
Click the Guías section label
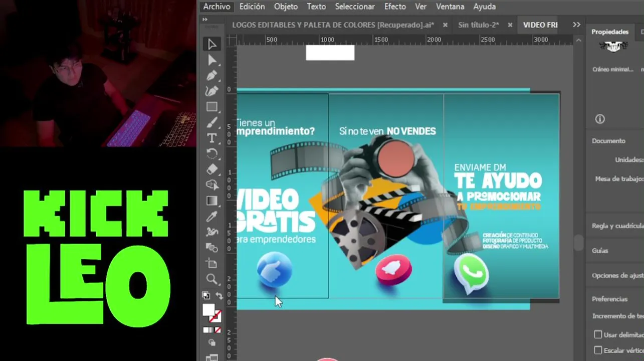tap(600, 251)
